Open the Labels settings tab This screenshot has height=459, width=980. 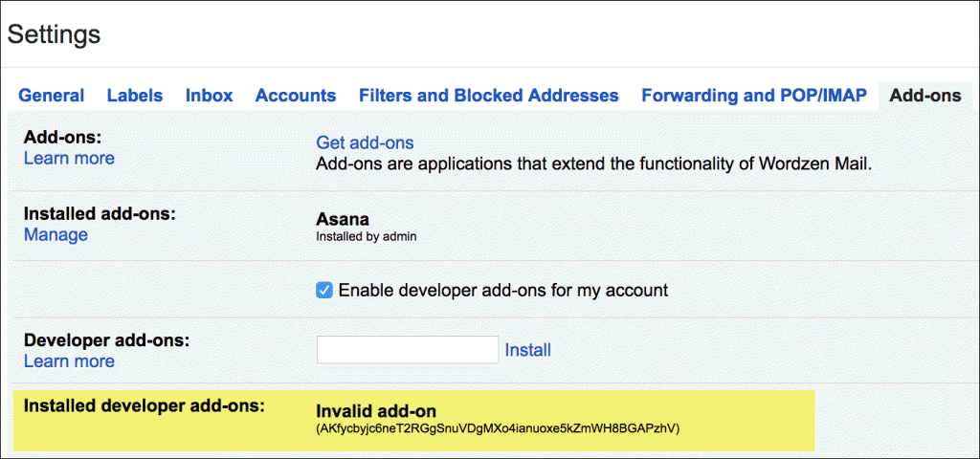[x=135, y=96]
